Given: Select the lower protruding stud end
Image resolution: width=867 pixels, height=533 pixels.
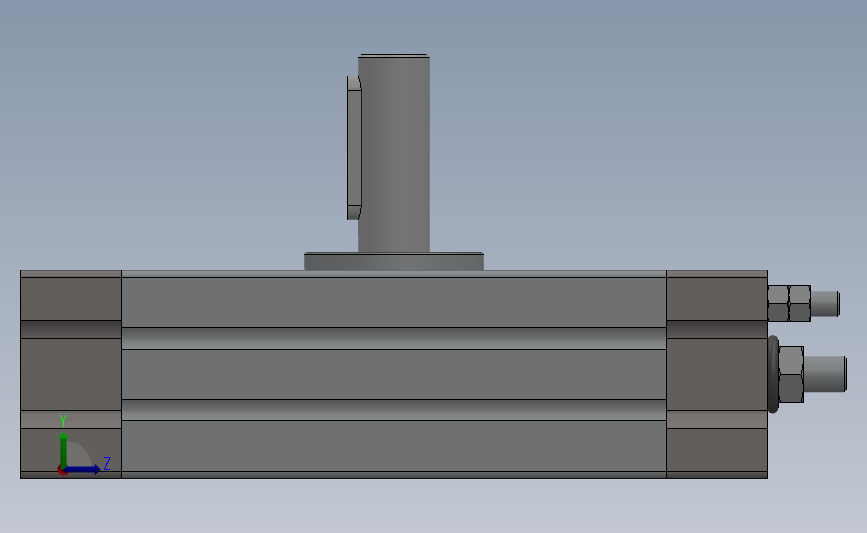Looking at the screenshot, I should [826, 374].
